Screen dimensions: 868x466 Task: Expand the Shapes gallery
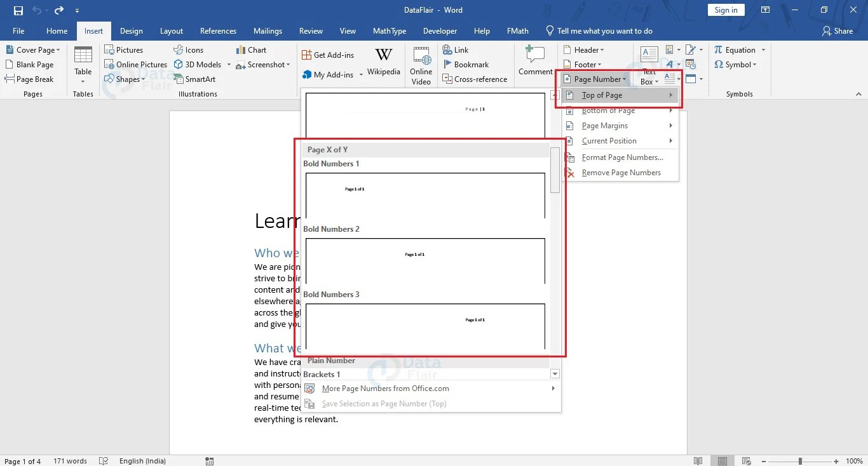[144, 79]
